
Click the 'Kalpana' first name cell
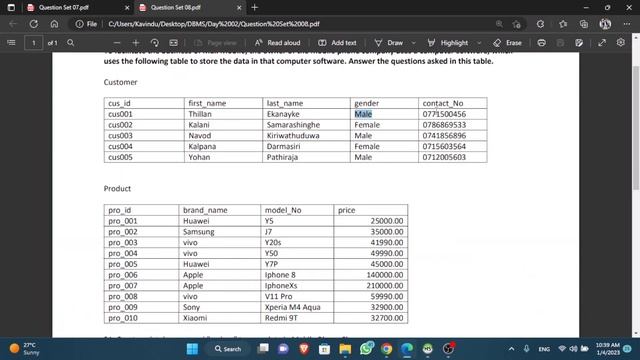(x=202, y=147)
